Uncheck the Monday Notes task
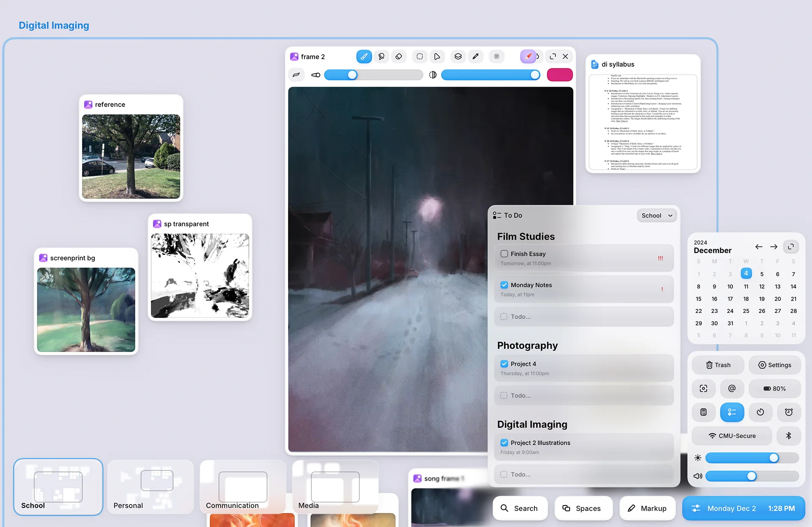The width and height of the screenshot is (812, 527). coord(504,285)
